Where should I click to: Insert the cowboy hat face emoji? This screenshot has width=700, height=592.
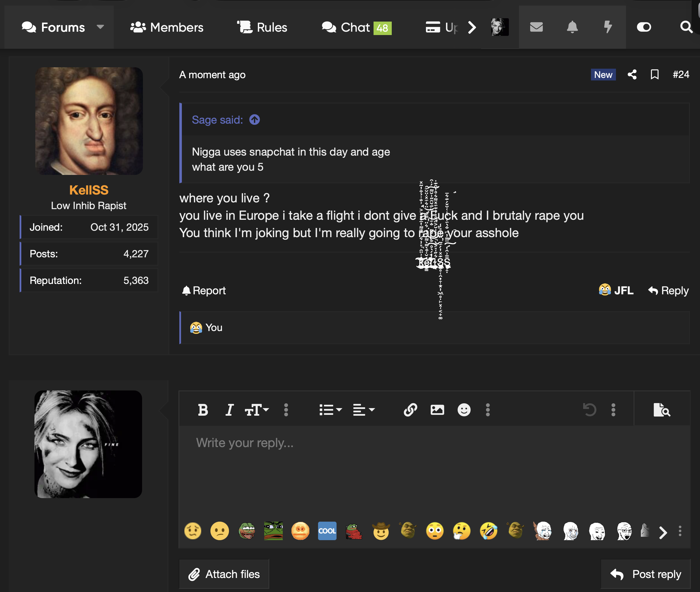pos(381,531)
